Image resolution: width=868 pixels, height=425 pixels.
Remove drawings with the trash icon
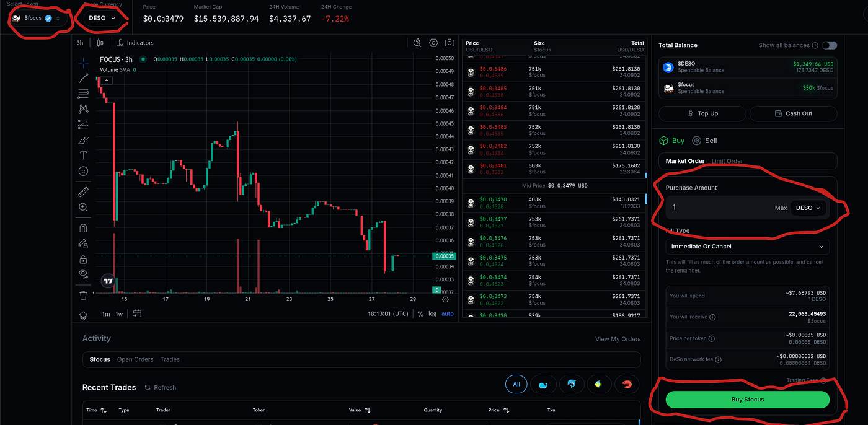83,296
